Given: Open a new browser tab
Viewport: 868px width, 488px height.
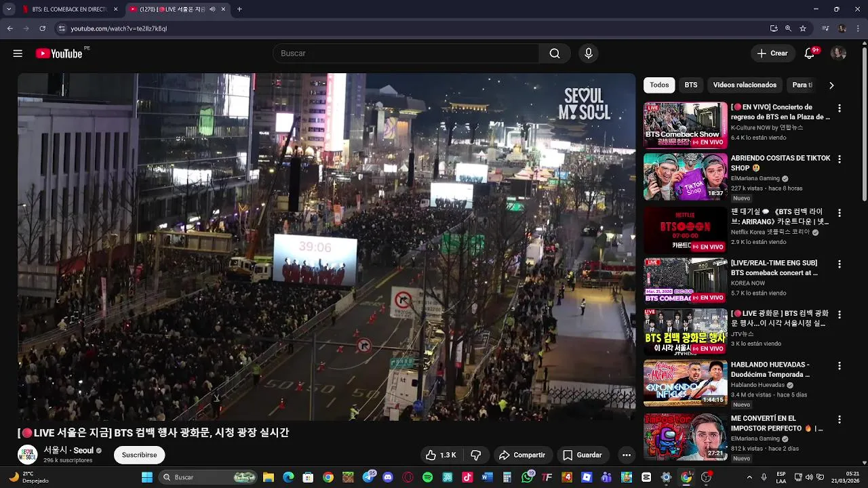Looking at the screenshot, I should (239, 9).
